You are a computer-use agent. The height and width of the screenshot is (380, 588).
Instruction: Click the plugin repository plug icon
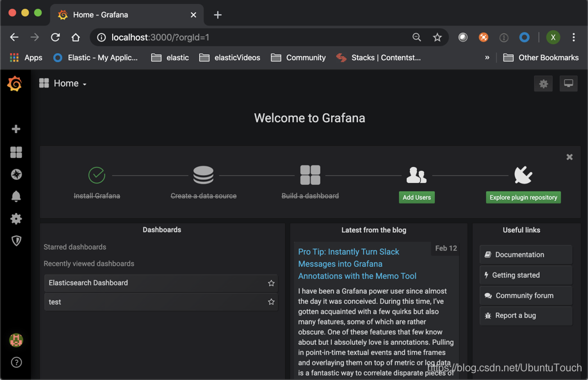[523, 175]
